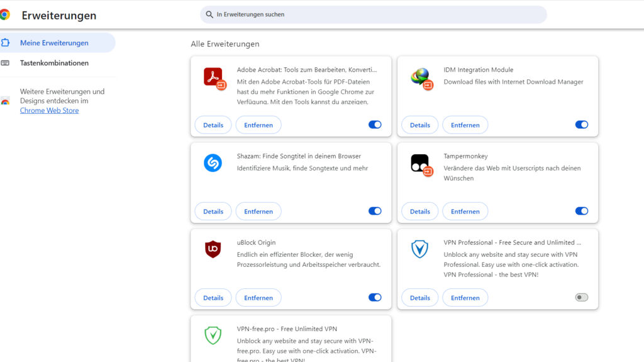Click the Tampermonkey title text

pyautogui.click(x=466, y=156)
